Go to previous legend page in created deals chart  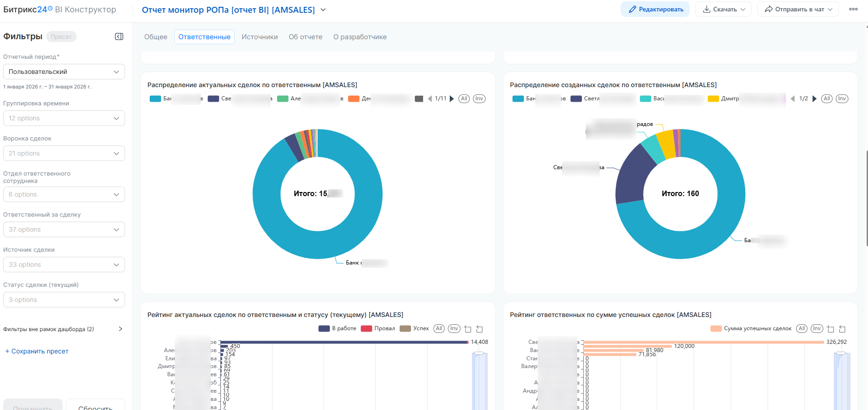793,99
